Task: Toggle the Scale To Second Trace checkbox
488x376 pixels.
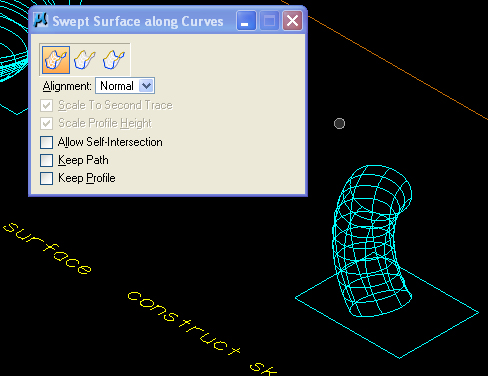Action: tap(46, 106)
